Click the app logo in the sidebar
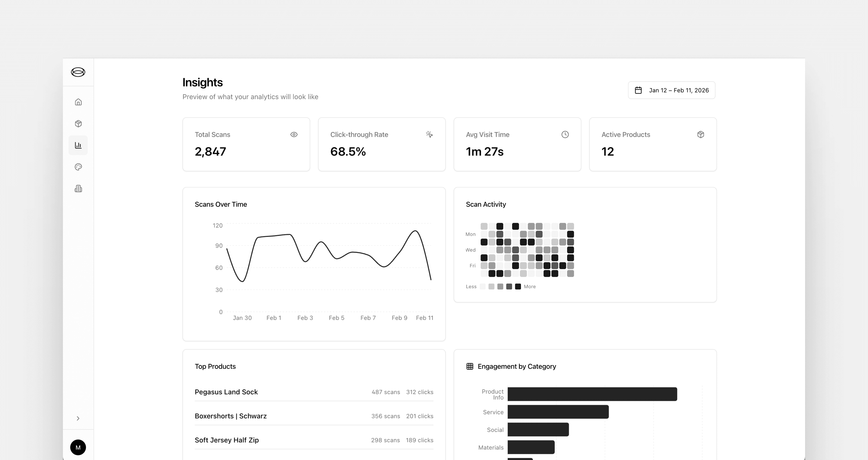This screenshot has width=868, height=460. click(x=78, y=72)
